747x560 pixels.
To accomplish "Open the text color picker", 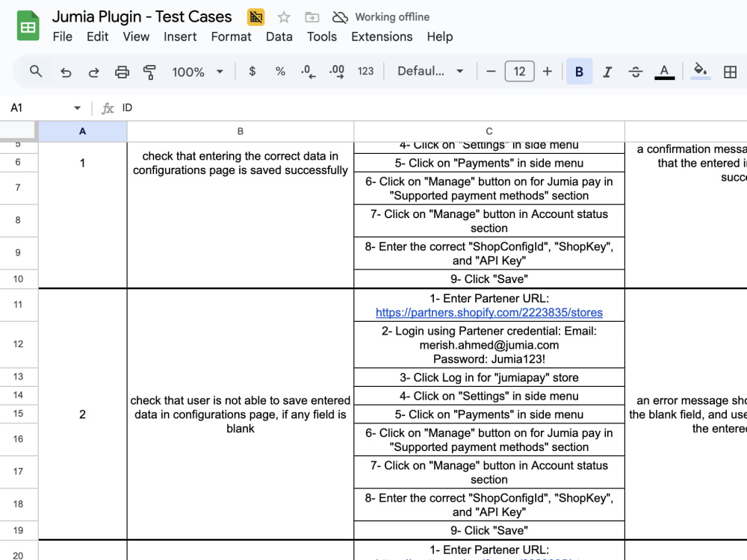I will (x=664, y=72).
